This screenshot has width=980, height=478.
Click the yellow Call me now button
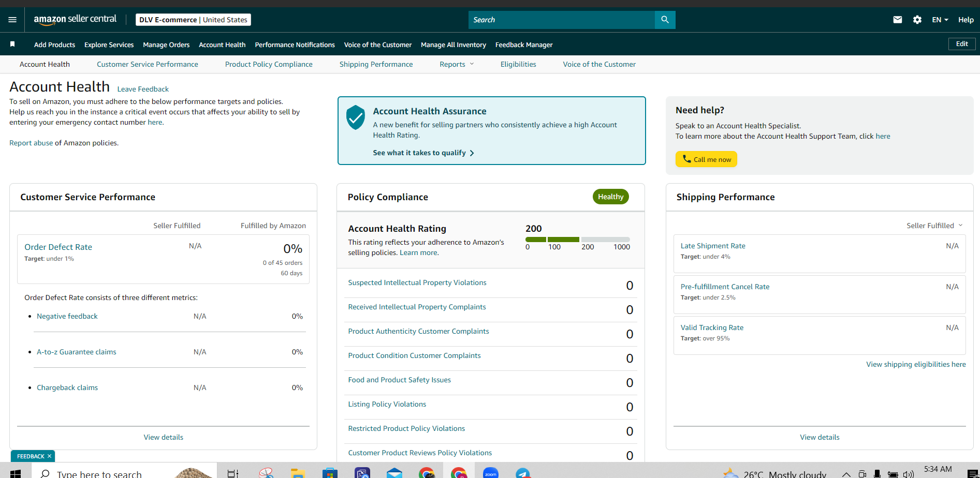click(706, 159)
